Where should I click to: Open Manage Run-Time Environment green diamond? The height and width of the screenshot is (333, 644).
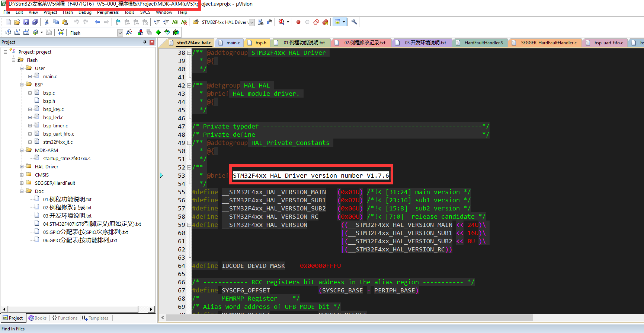(x=158, y=32)
